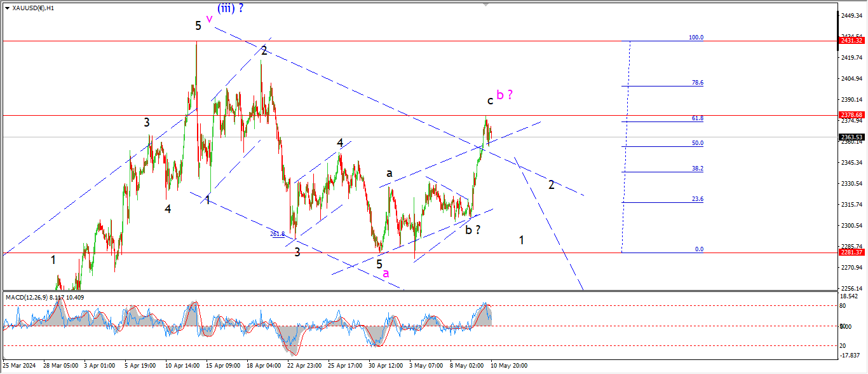The image size is (868, 374).
Task: Select the red 2378.68 price label
Action: pyautogui.click(x=851, y=115)
